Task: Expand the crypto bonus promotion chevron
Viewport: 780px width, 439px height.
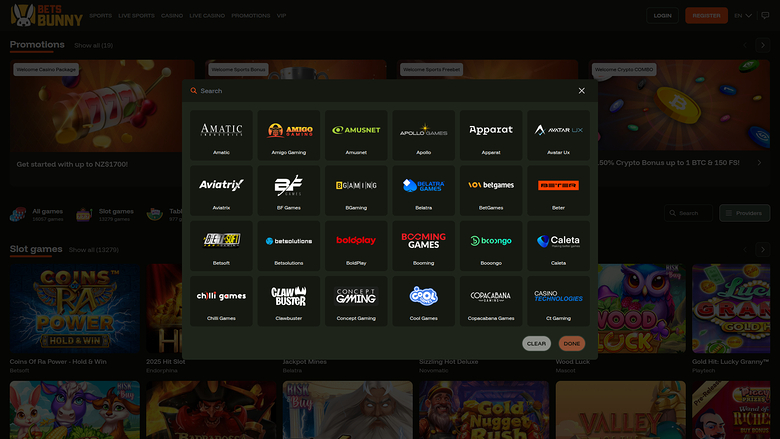Action: click(x=759, y=163)
